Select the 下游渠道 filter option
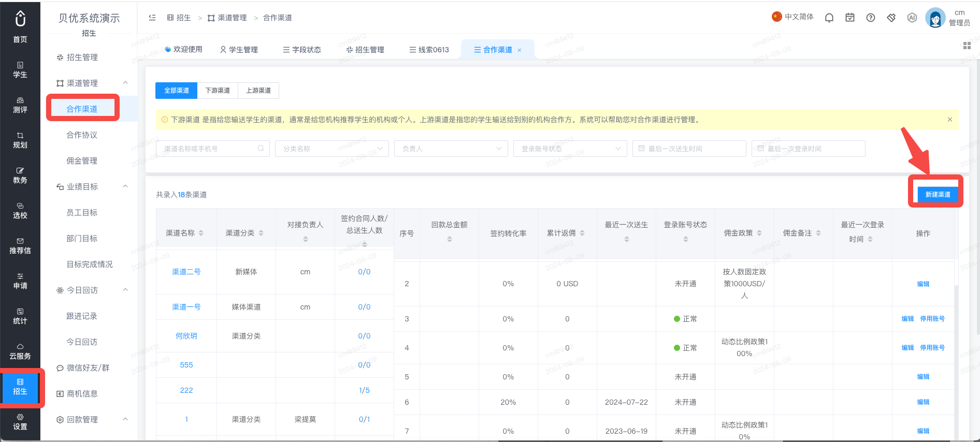This screenshot has width=980, height=442. click(218, 91)
